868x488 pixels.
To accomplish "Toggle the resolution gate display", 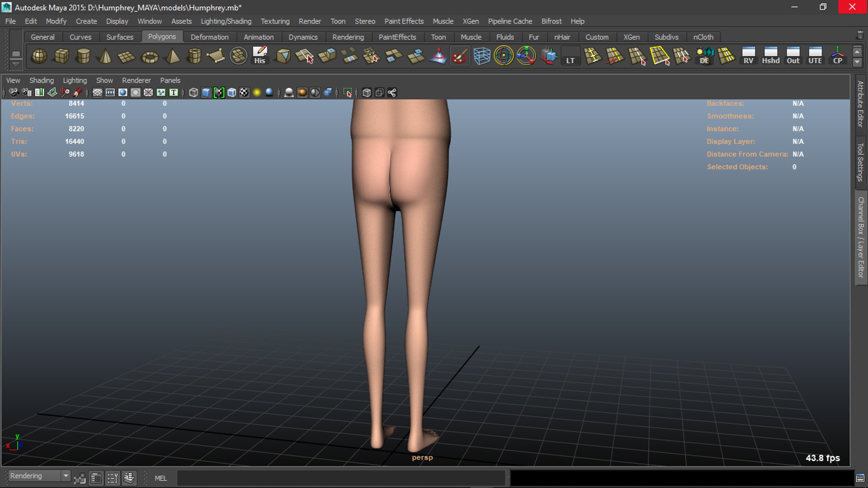I will point(123,93).
